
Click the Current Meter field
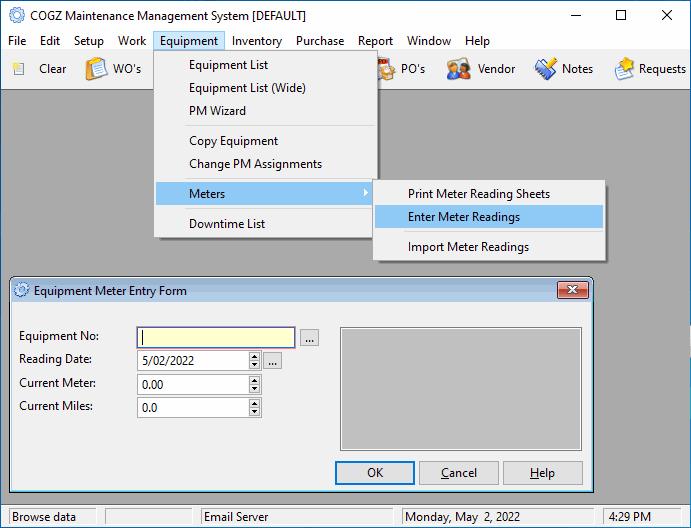[x=193, y=384]
